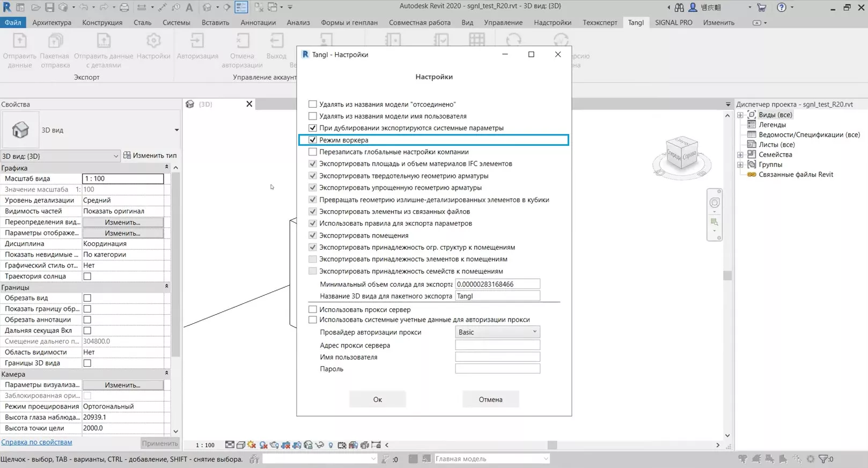Check "Перезаписать глобальные настройки компании" option
The width and height of the screenshot is (868, 468).
[x=313, y=152]
